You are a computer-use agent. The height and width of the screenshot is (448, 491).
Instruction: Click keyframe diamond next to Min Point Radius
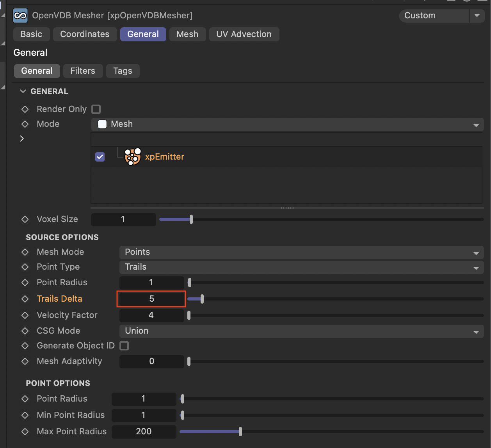(25, 415)
